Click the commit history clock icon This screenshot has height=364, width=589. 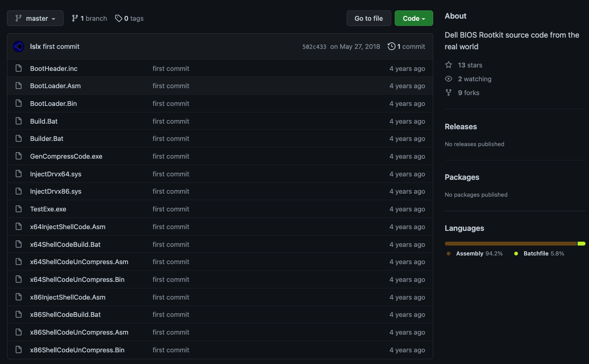pos(391,46)
